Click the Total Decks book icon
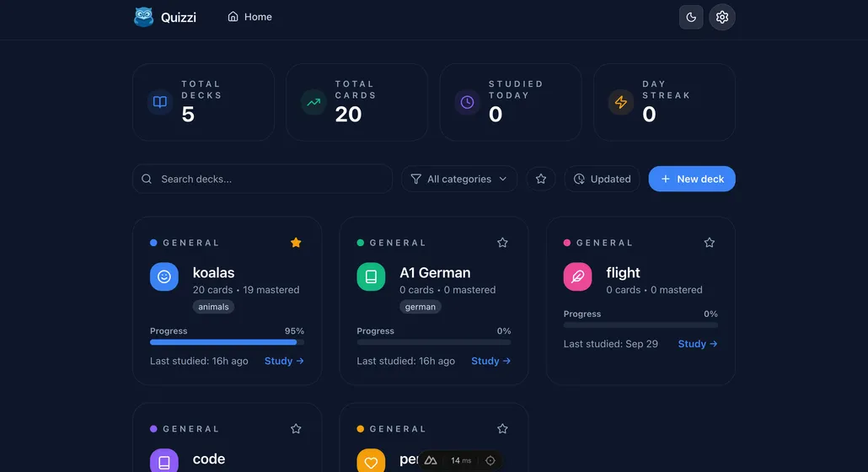The image size is (868, 472). coord(160,102)
